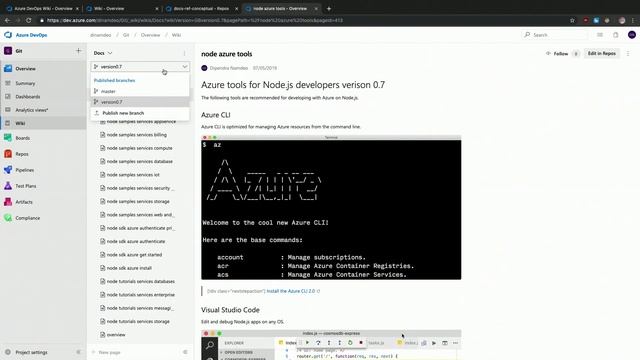
Task: Open node samples services compute page
Action: [x=139, y=148]
